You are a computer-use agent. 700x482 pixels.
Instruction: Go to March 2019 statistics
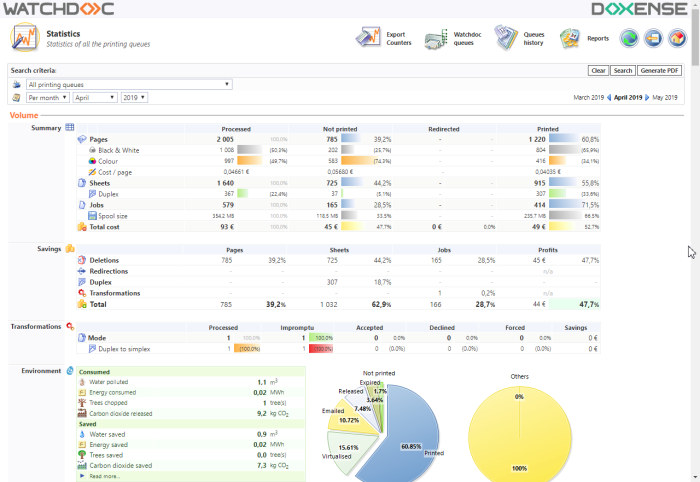click(589, 98)
